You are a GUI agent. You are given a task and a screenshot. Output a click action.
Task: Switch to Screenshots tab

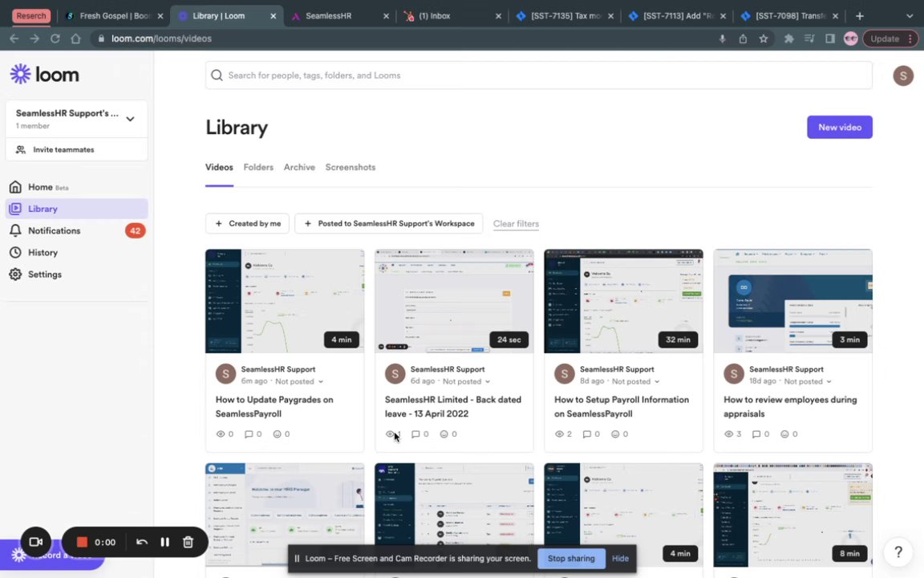[350, 168]
